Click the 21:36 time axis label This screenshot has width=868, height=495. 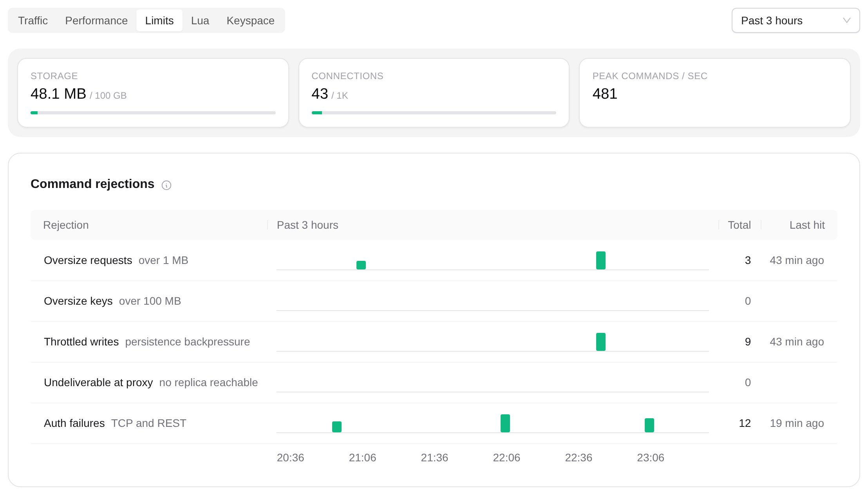[434, 458]
